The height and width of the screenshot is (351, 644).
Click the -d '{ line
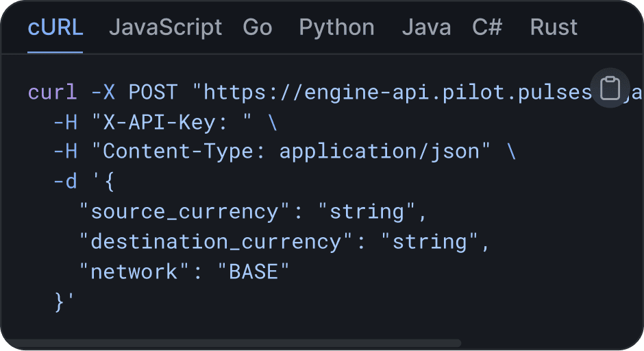point(84,181)
